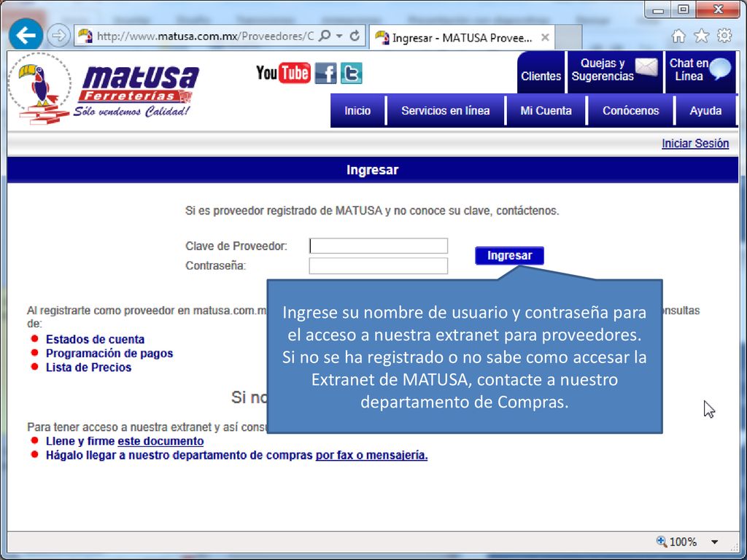This screenshot has width=747, height=560.
Task: Go back with the browser back arrow
Action: (x=26, y=35)
